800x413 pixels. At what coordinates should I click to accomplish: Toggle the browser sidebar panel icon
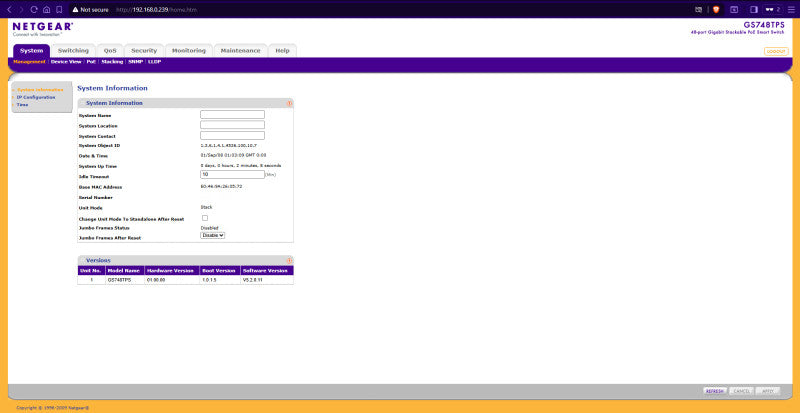click(x=754, y=9)
